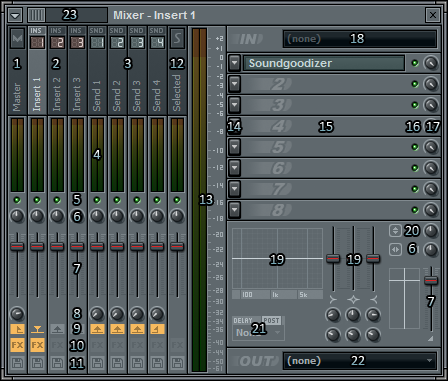448x381 pixels.
Task: Click the swap left/right channels icon
Action: coord(395,250)
